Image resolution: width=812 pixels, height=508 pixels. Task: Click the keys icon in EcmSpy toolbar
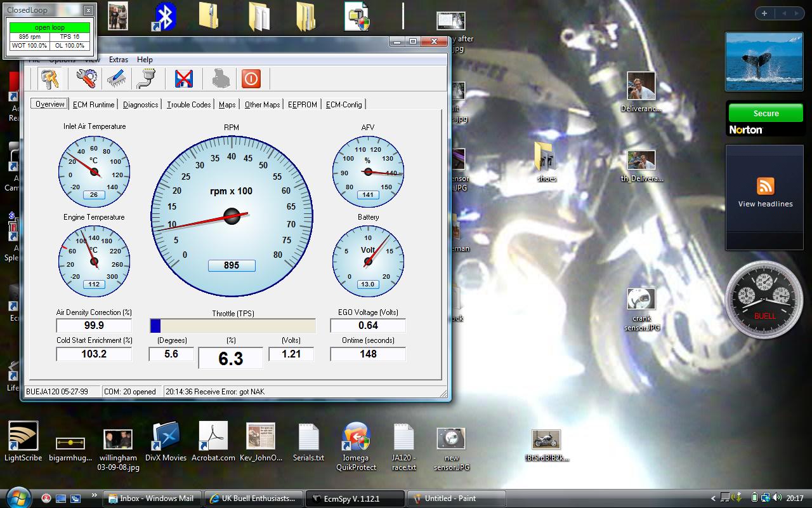[49, 79]
